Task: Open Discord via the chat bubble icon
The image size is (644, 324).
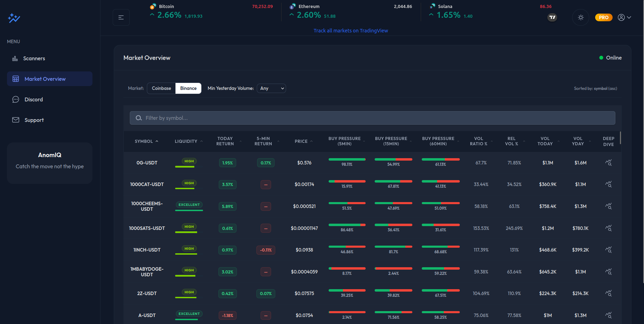Action: (15, 99)
